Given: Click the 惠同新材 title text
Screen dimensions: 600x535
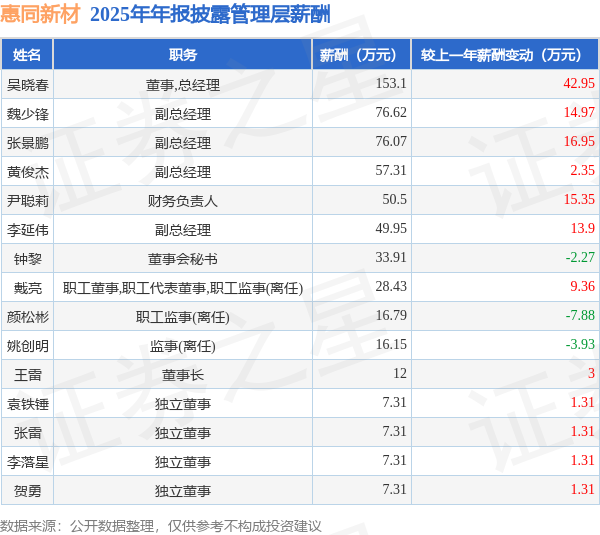Looking at the screenshot, I should tap(40, 14).
